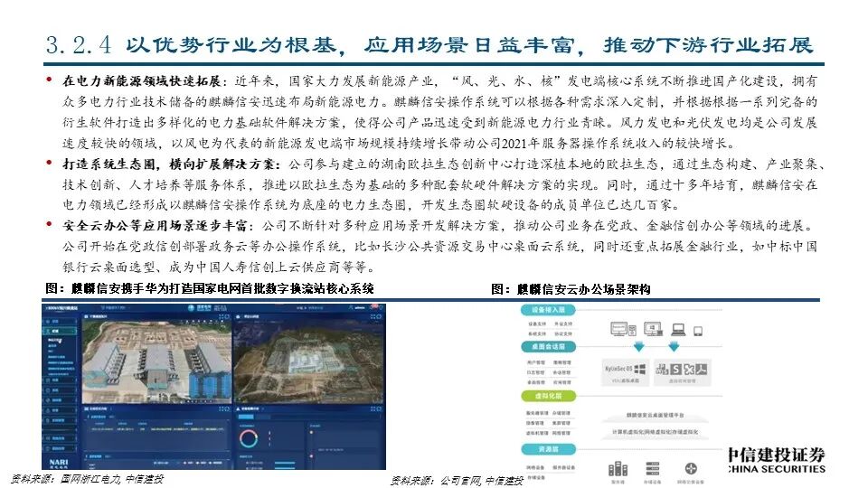868x488 pixels.
Task: Click the green S application icon
Action: coord(676,369)
